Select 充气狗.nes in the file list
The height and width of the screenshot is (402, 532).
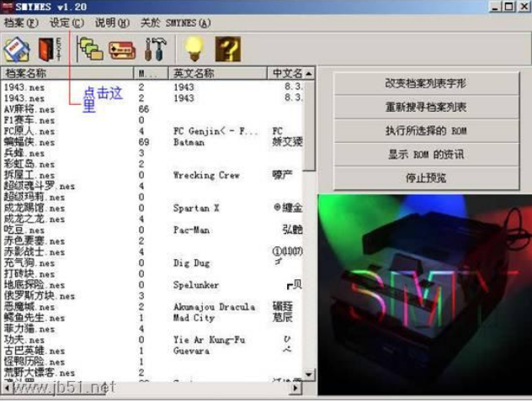(29, 263)
